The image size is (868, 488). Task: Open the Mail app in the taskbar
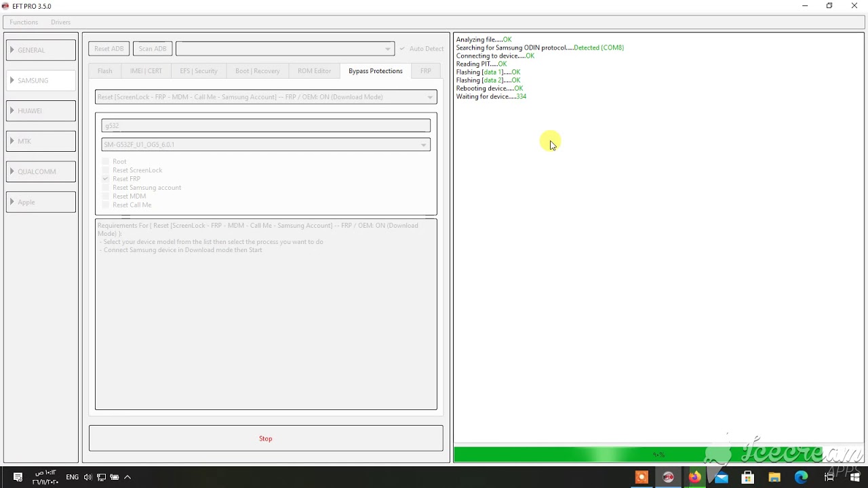pos(721,477)
